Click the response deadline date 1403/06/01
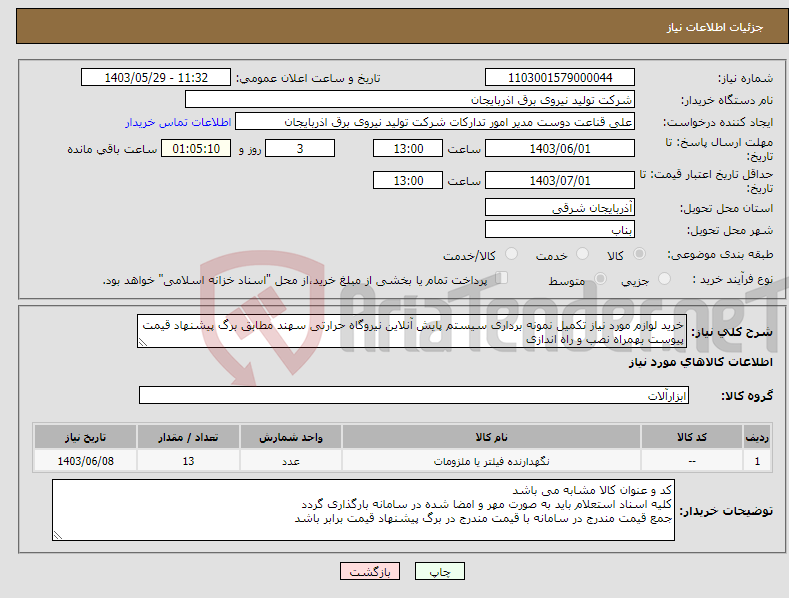789x598 pixels. click(560, 148)
